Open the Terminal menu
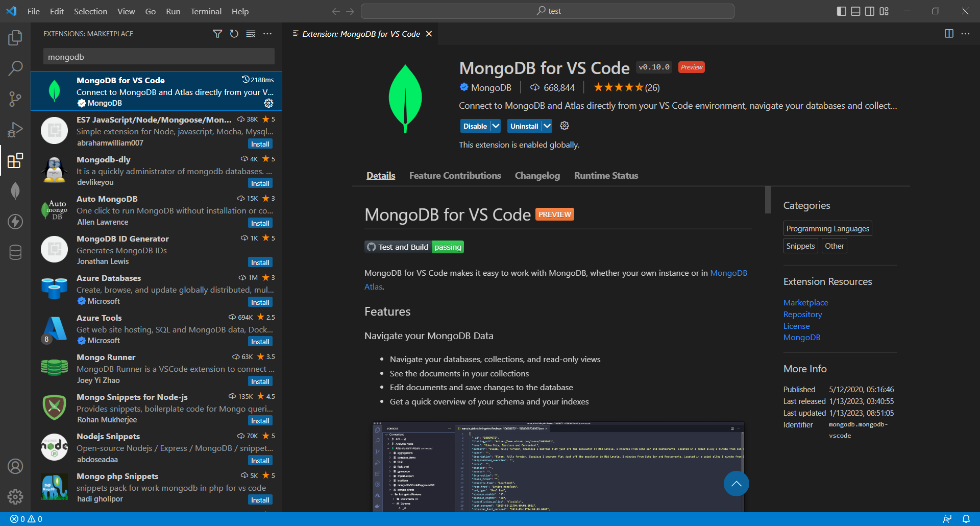 pyautogui.click(x=206, y=11)
